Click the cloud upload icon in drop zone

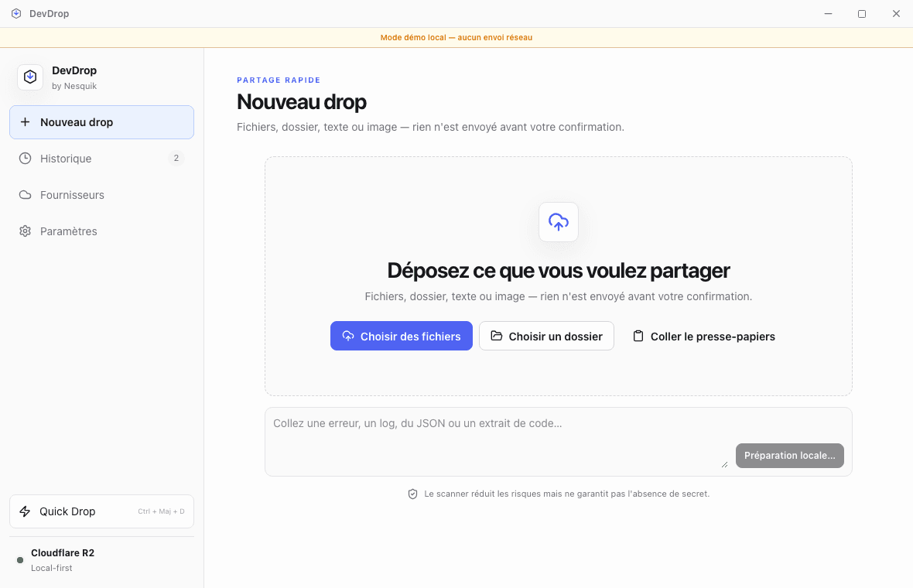559,222
